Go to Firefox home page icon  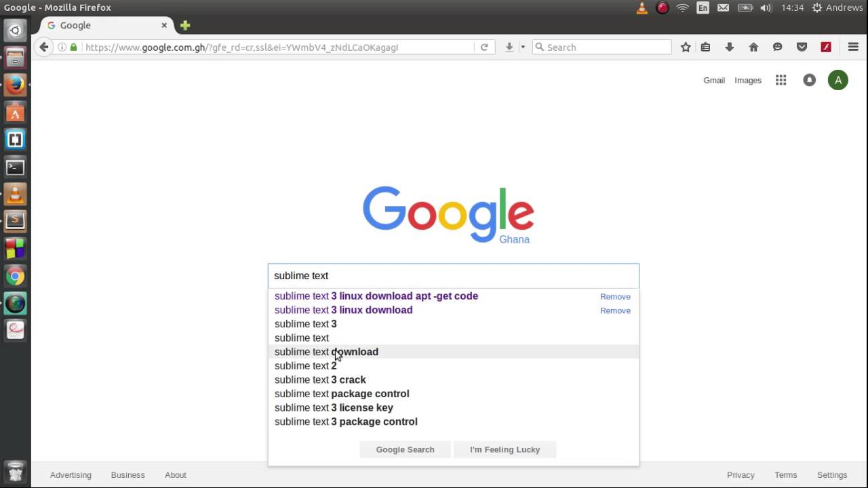tap(753, 47)
